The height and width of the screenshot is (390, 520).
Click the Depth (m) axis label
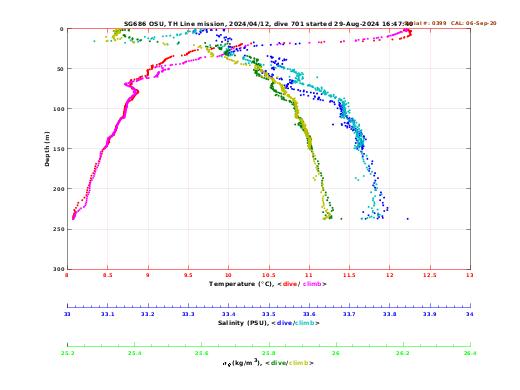(47, 149)
